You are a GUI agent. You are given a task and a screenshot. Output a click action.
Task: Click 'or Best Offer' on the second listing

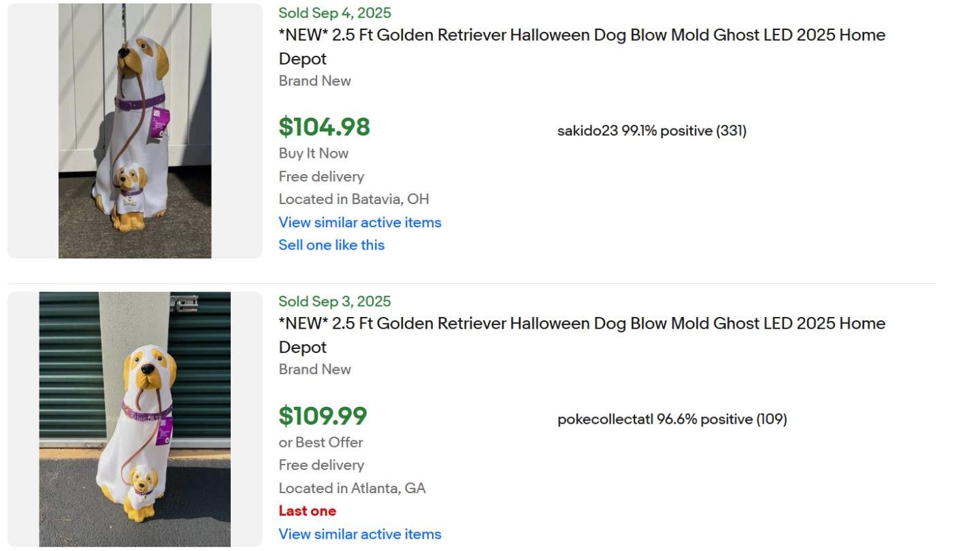(321, 442)
